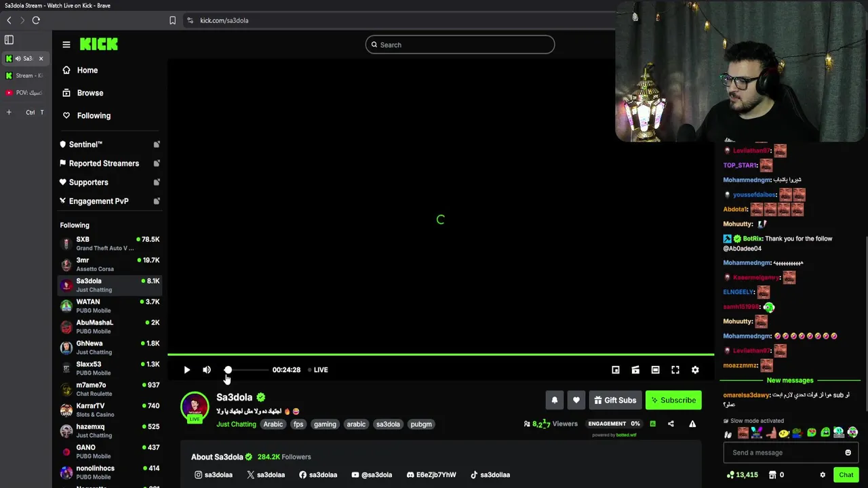The image size is (868, 488).
Task: Adjust the volume slider
Action: click(x=247, y=370)
